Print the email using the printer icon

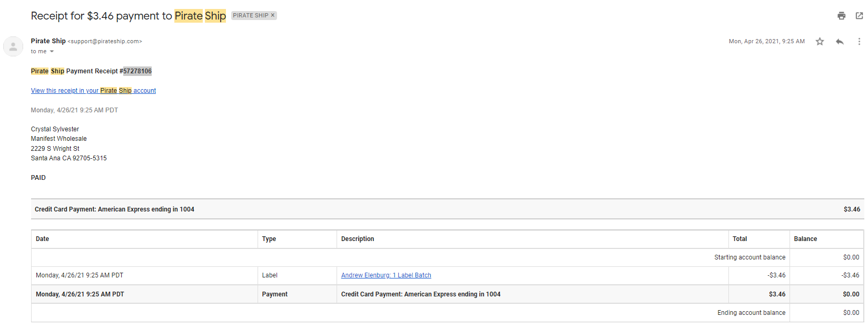(841, 16)
